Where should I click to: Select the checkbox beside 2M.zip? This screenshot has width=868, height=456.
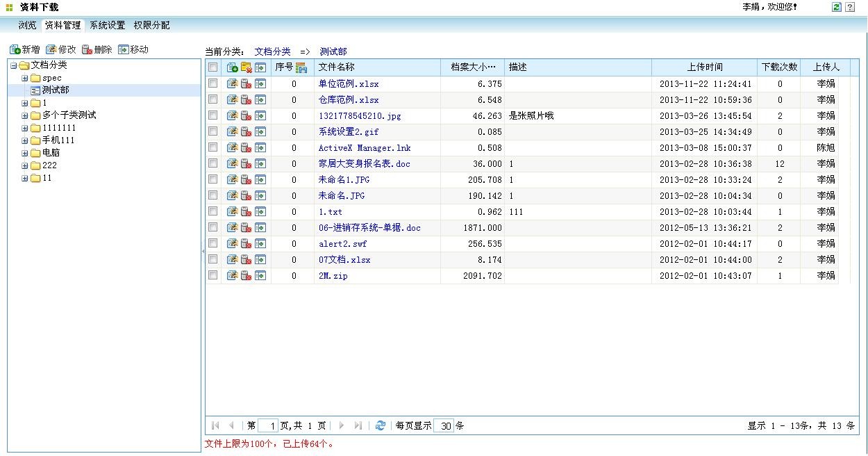(x=213, y=275)
